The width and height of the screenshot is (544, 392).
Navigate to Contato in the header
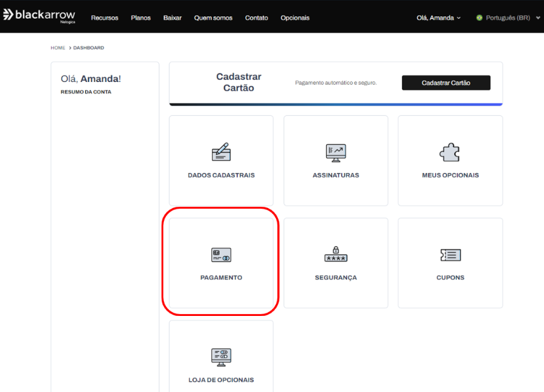256,18
